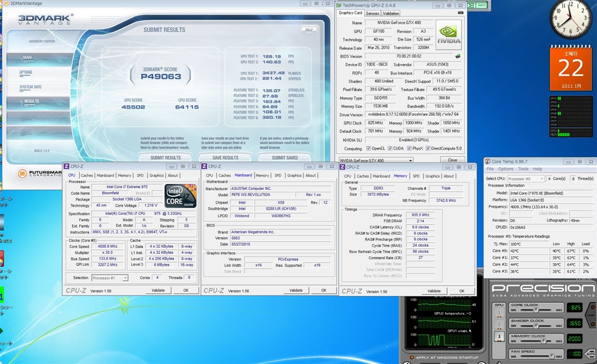Select GPU 1 in EVGA Precision

pyautogui.click(x=498, y=312)
